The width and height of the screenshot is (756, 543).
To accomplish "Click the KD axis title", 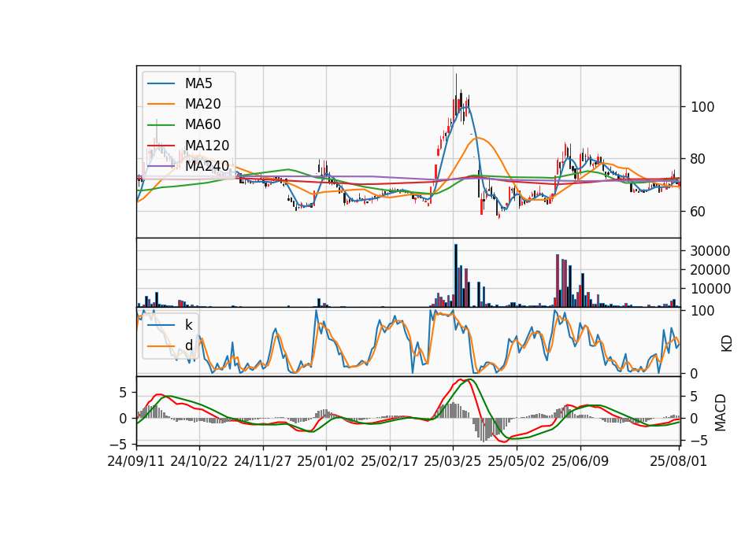I will click(726, 344).
